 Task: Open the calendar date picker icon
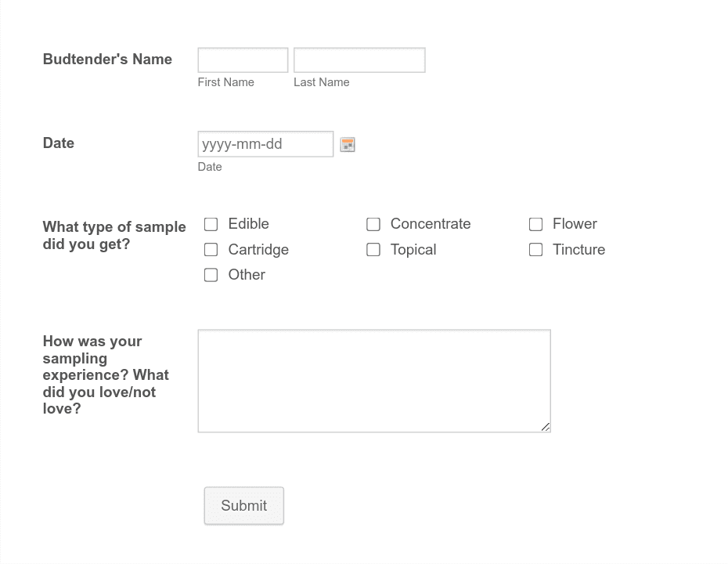348,145
